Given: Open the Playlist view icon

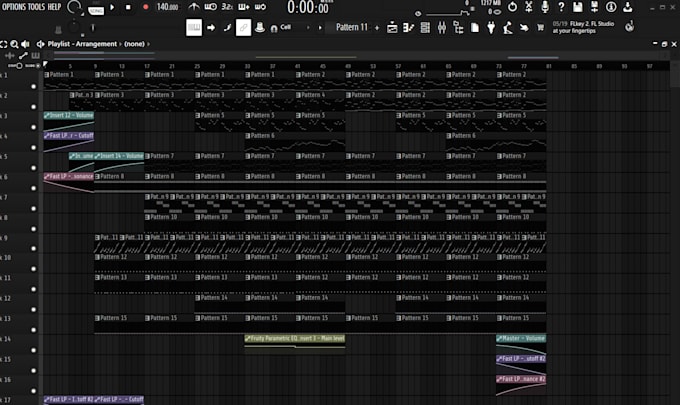Looking at the screenshot, I should tap(392, 28).
